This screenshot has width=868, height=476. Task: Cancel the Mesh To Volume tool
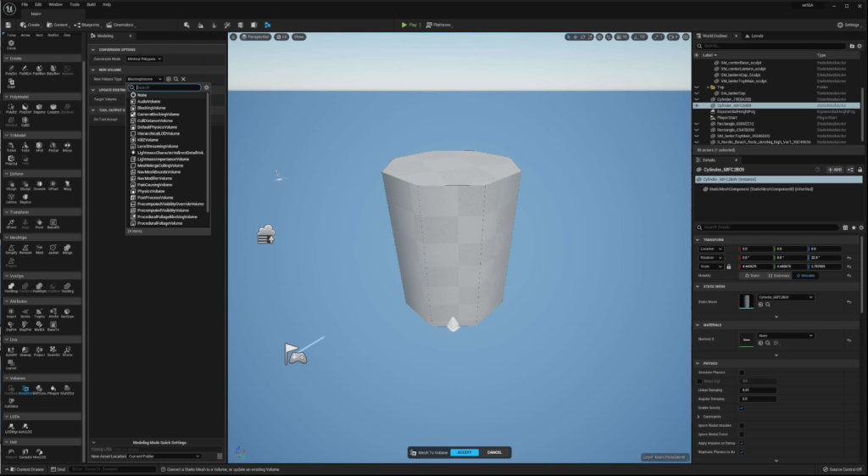point(494,453)
